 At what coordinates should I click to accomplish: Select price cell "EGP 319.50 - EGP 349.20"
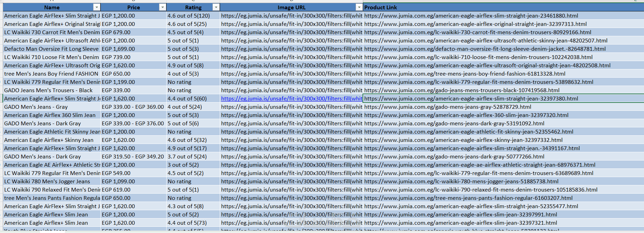133,156
